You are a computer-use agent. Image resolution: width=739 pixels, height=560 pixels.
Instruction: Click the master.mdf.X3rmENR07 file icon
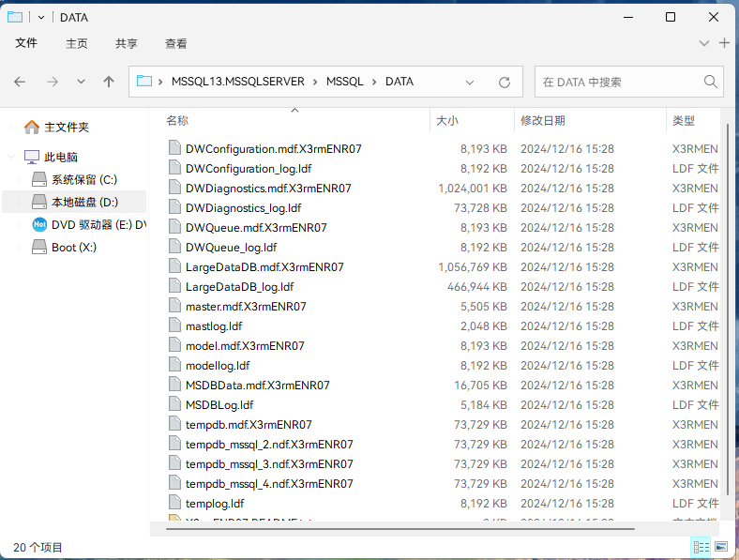[x=174, y=306]
